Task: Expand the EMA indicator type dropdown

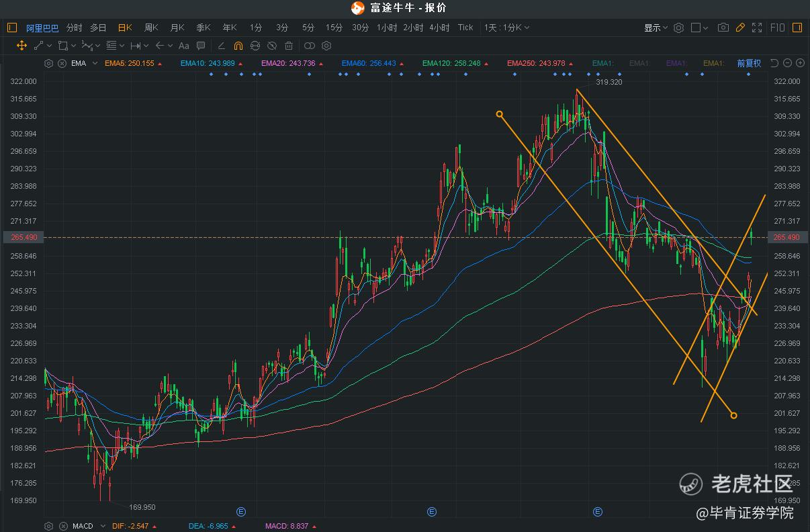Action: (95, 63)
